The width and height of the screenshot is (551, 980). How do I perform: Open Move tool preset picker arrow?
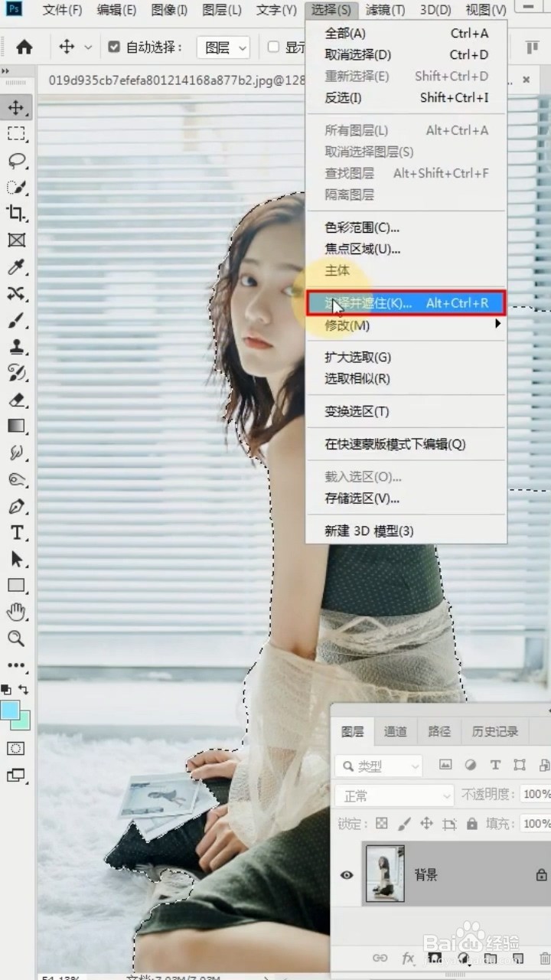88,47
